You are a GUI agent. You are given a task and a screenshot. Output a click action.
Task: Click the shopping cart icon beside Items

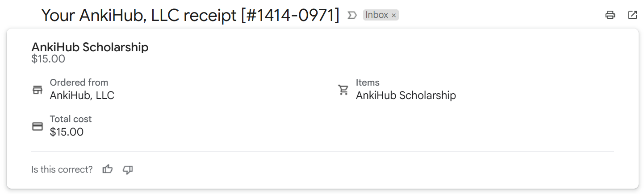[x=343, y=90]
